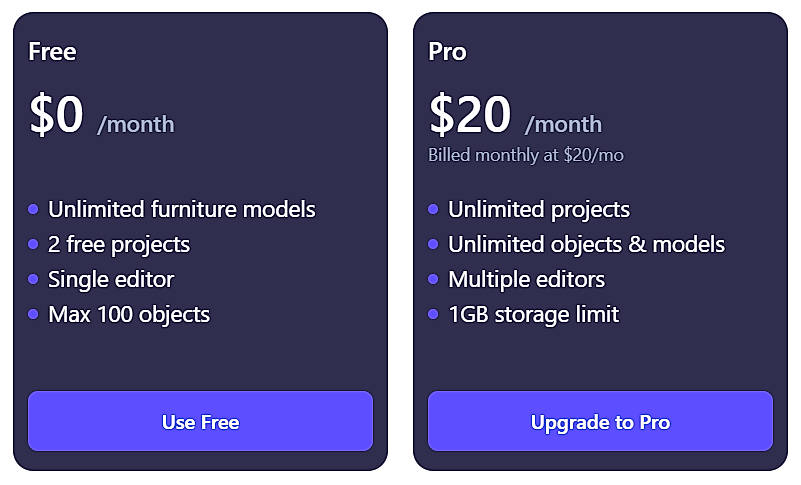The width and height of the screenshot is (801, 485).
Task: Click the bullet next to 2 free projects
Action: pyautogui.click(x=33, y=245)
